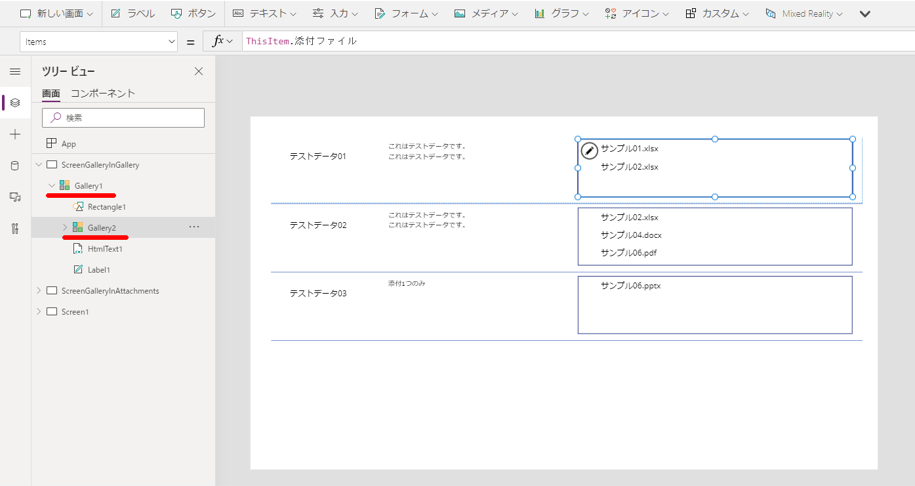Screen dimensions: 915x486
Task: Select Screen1 in the tree
Action: [75, 312]
